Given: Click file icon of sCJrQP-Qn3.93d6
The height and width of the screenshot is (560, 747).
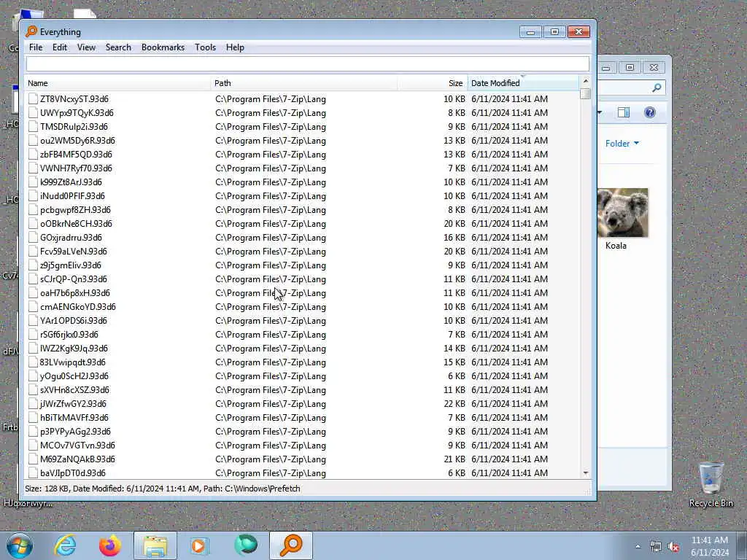Looking at the screenshot, I should pyautogui.click(x=33, y=279).
